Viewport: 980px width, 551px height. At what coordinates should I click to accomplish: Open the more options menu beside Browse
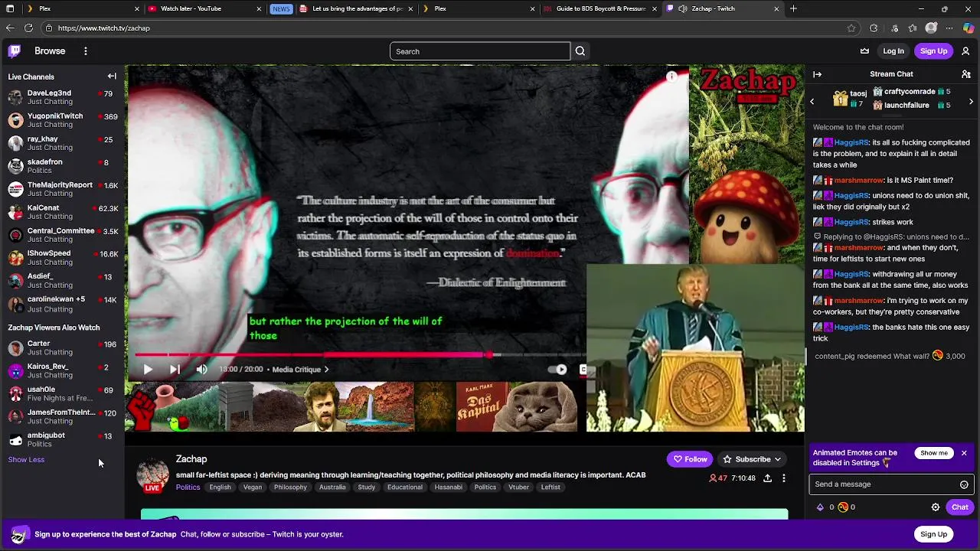86,51
